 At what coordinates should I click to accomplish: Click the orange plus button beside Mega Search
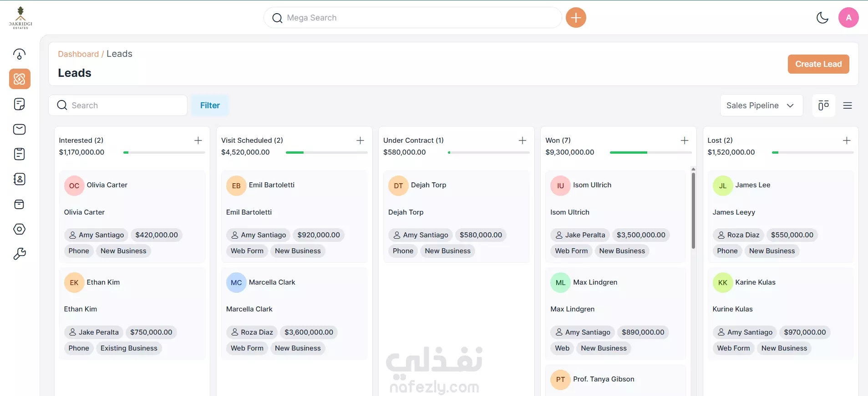coord(576,18)
